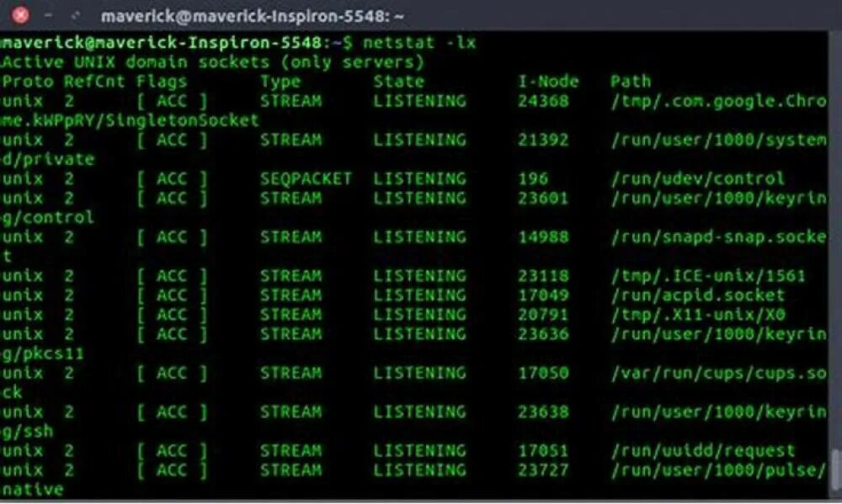Click path /tmp/.X11-unix/X0
The image size is (842, 504).
coord(697,315)
